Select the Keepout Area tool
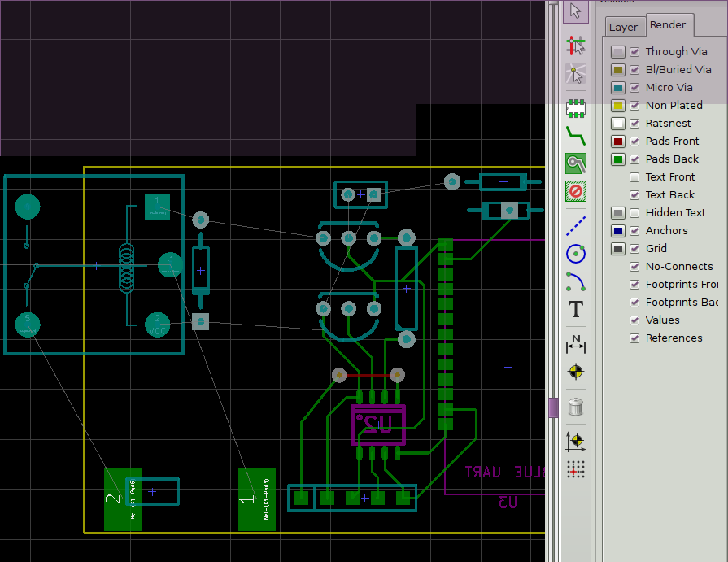728x562 pixels. click(x=576, y=192)
